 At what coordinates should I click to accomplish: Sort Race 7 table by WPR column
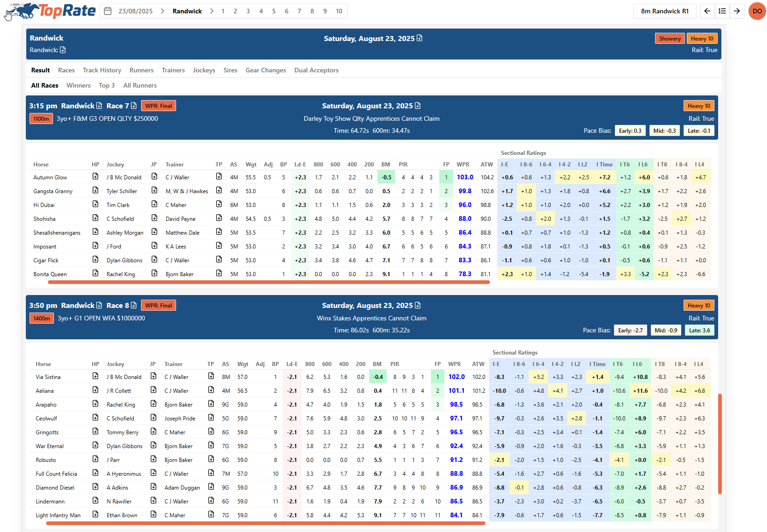[463, 164]
